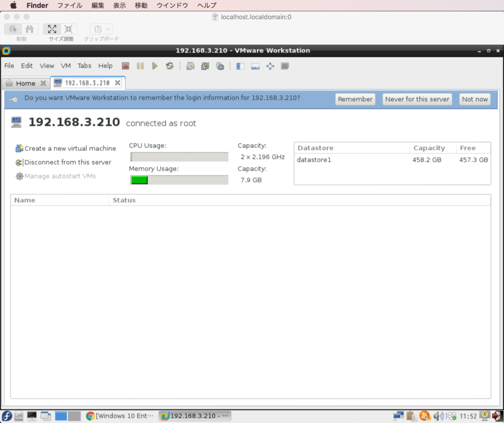This screenshot has height=423, width=504.
Task: Click the Take Snapshot toolbar icon
Action: (190, 66)
